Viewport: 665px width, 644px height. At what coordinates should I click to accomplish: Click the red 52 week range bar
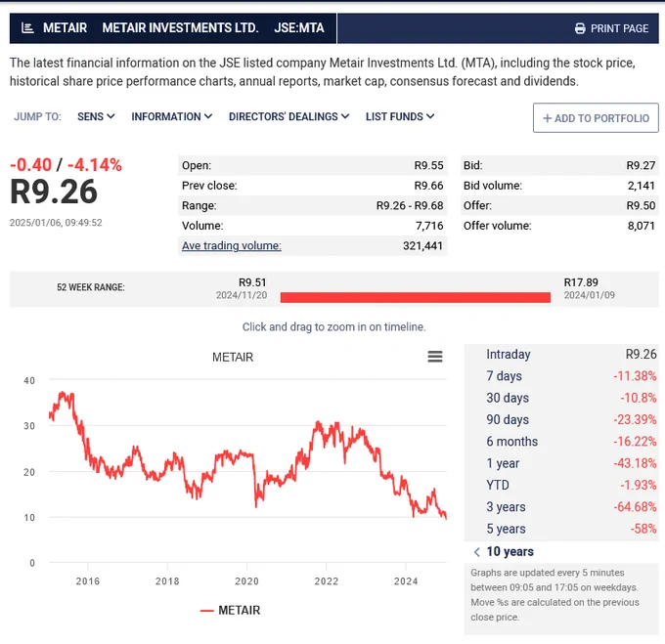(x=416, y=297)
